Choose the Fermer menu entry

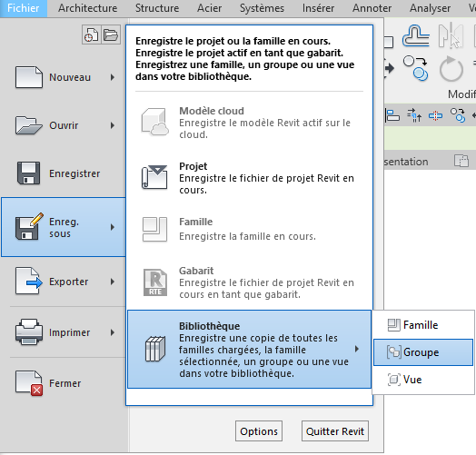pyautogui.click(x=64, y=383)
